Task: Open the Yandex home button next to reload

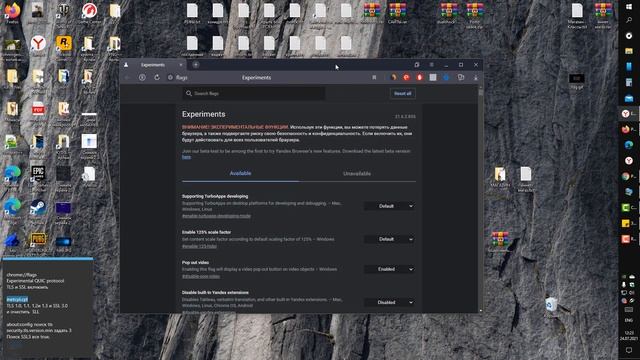Action: coord(142,77)
